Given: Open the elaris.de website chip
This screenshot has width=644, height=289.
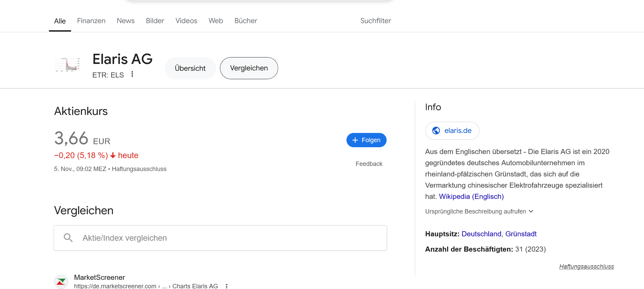Looking at the screenshot, I should (452, 131).
